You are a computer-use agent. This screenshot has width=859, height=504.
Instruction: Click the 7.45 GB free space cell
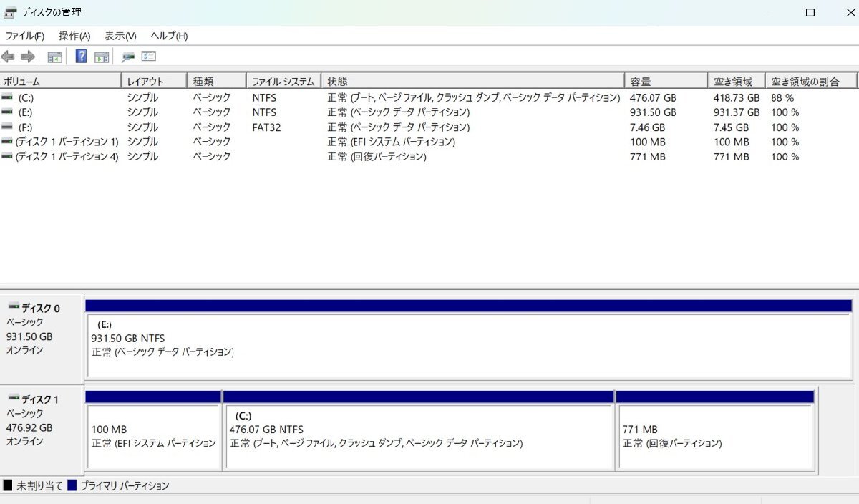(x=731, y=127)
